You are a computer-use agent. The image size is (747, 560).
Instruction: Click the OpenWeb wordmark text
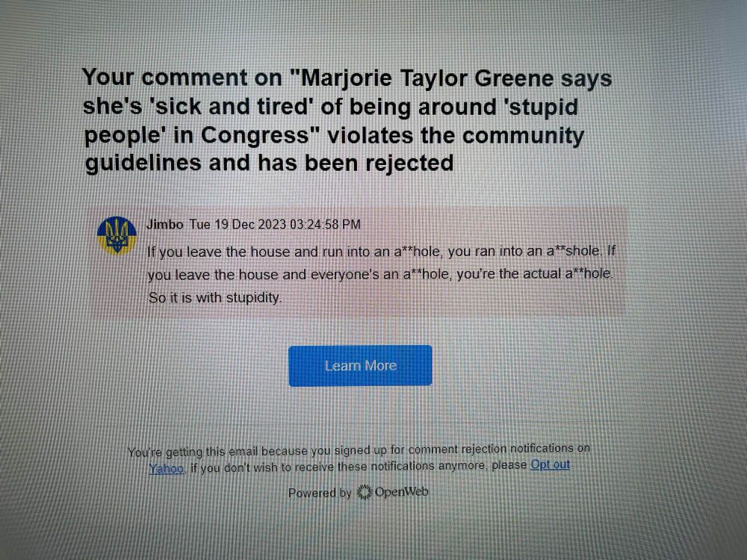tap(402, 491)
